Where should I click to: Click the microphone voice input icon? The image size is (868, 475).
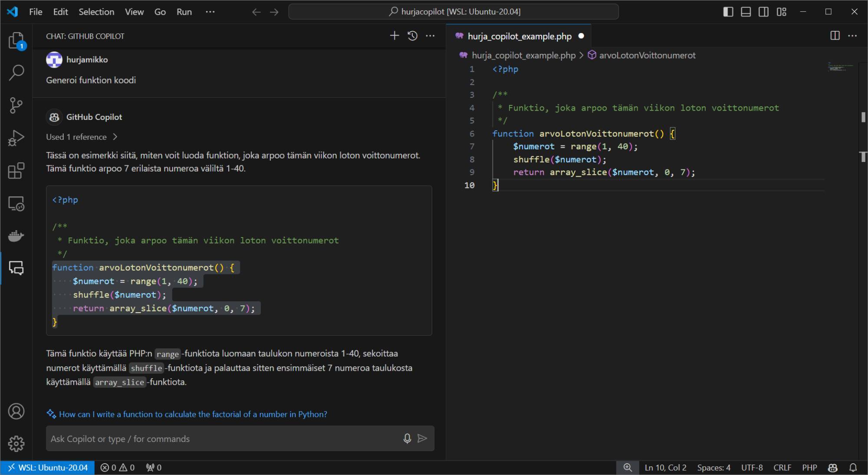click(x=407, y=439)
